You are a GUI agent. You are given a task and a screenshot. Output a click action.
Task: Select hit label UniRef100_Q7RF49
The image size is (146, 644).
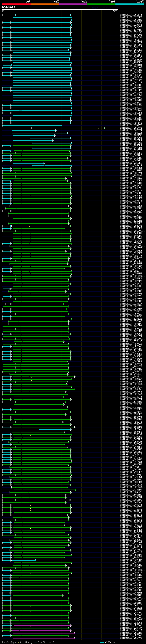[x=131, y=512]
